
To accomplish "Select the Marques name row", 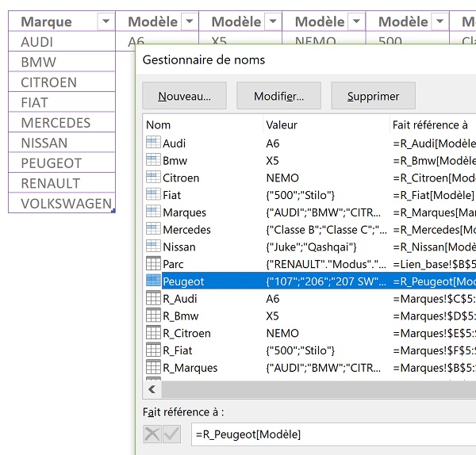I will (x=309, y=212).
